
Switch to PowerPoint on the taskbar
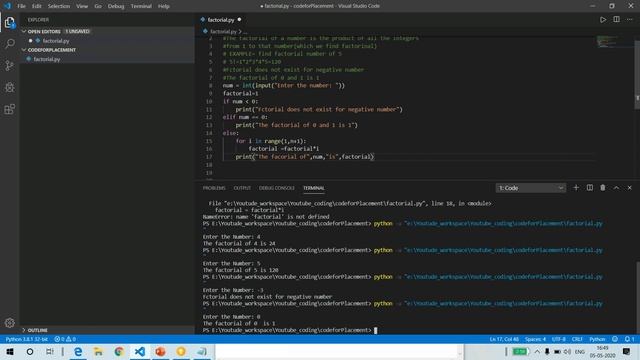[x=160, y=352]
